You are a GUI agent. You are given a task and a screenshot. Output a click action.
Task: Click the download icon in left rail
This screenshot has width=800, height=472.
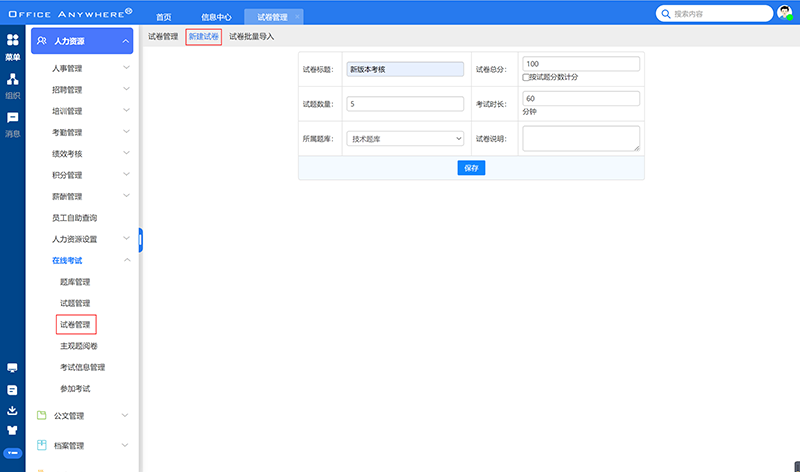[12, 411]
